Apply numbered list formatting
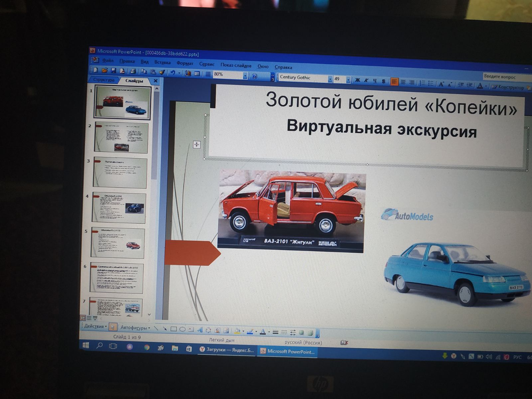 pos(422,83)
